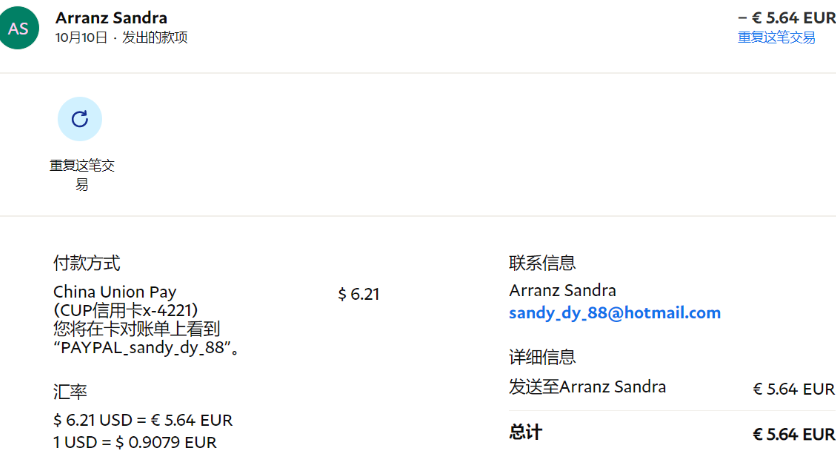Click the 联系信息 heading
Screen dimensions: 836x450
(542, 263)
